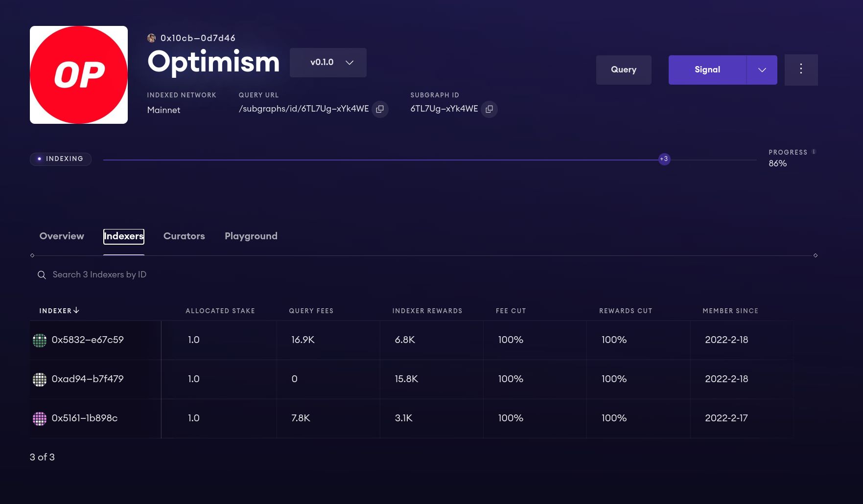Click the +3 progress marker
Screen dimensions: 863x504
664,159
